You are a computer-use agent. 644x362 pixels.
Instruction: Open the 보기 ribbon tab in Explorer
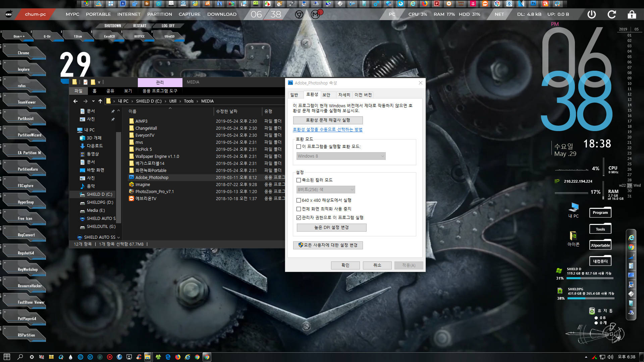(x=128, y=91)
